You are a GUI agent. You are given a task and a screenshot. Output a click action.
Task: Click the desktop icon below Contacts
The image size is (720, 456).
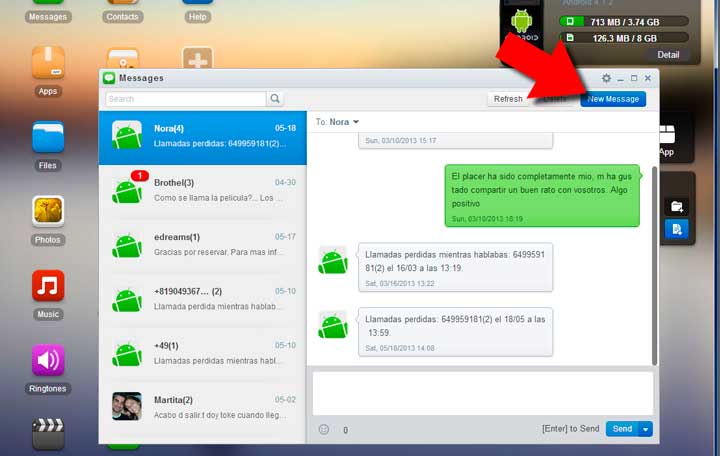122,58
